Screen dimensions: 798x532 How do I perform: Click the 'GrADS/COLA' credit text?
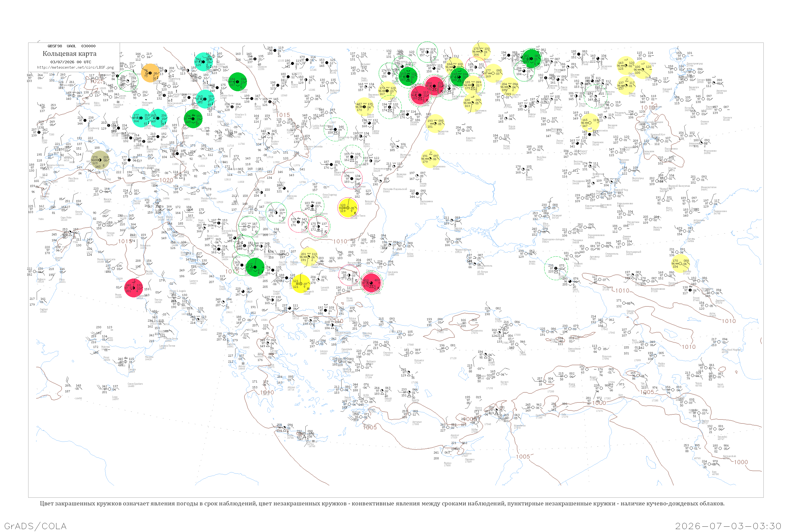pos(35,526)
